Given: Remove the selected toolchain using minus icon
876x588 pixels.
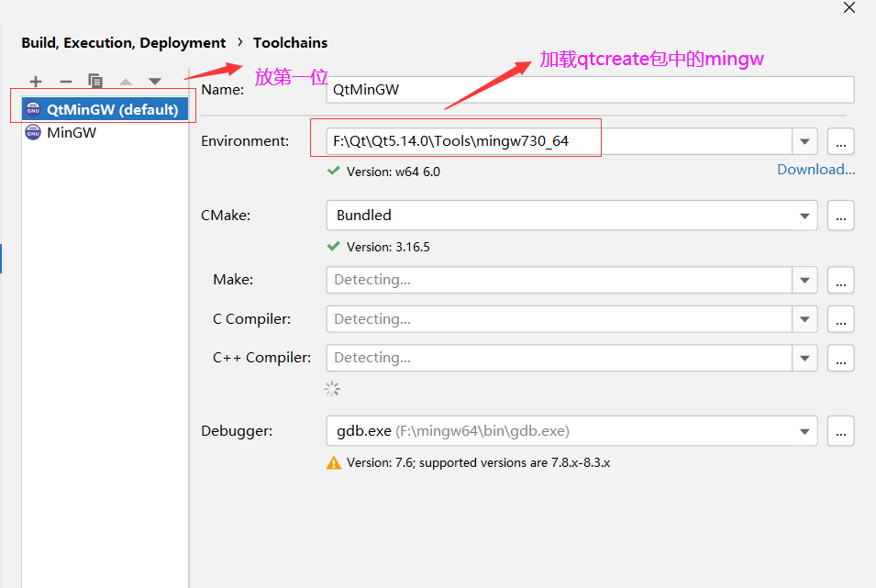Looking at the screenshot, I should pos(65,82).
